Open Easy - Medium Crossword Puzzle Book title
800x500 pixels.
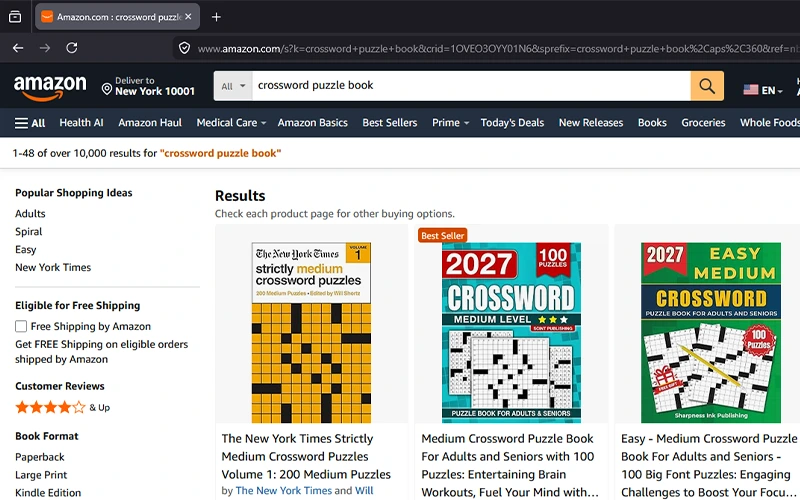click(709, 465)
